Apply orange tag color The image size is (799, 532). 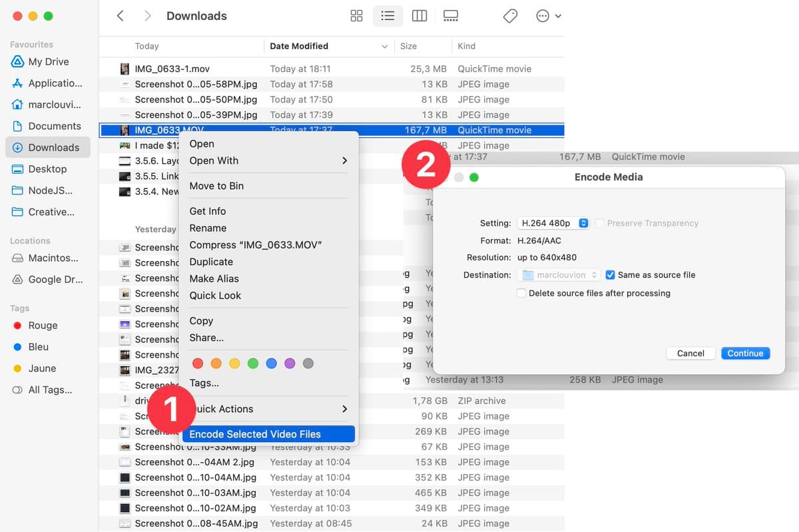pos(216,364)
